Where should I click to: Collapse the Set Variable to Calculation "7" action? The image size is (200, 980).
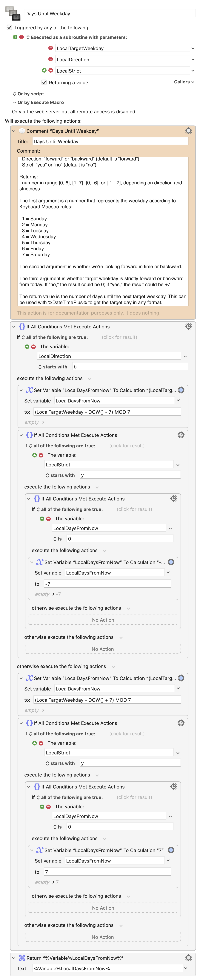(x=32, y=850)
